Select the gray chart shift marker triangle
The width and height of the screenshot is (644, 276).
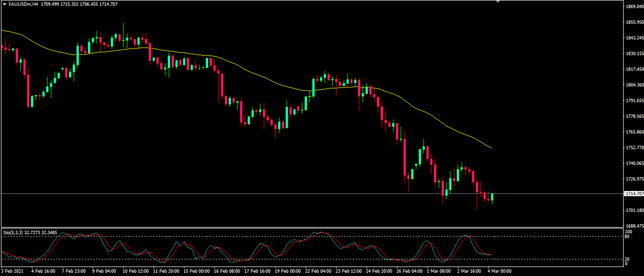498,2
